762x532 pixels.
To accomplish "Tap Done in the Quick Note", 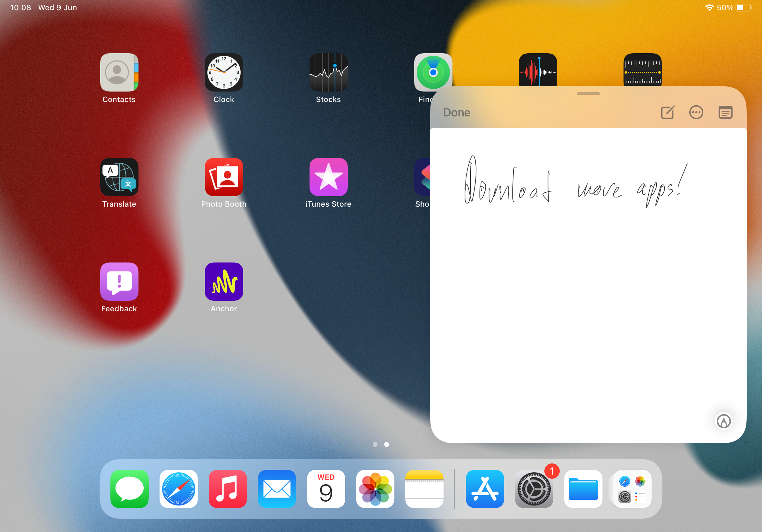I will pos(457,113).
